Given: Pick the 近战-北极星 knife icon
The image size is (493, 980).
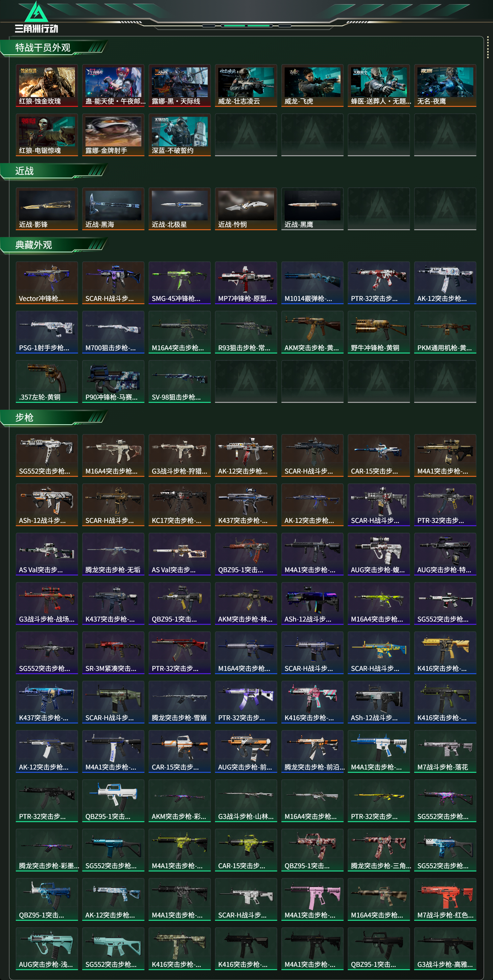Looking at the screenshot, I should click(x=179, y=209).
